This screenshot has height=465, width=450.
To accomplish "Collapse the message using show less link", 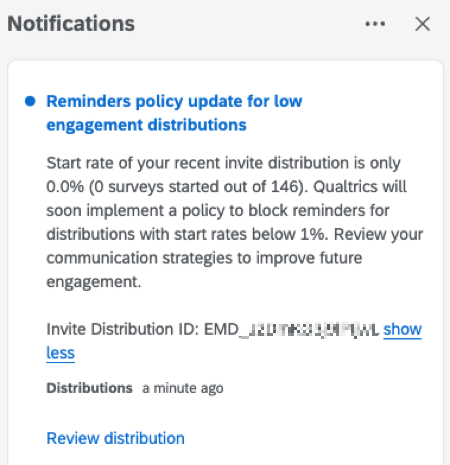I will (402, 329).
